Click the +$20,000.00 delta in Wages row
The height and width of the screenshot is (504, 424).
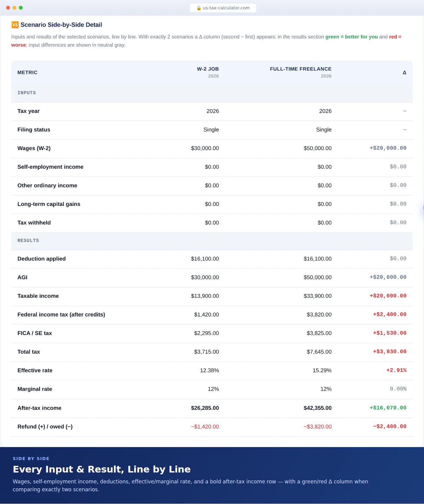tap(388, 148)
